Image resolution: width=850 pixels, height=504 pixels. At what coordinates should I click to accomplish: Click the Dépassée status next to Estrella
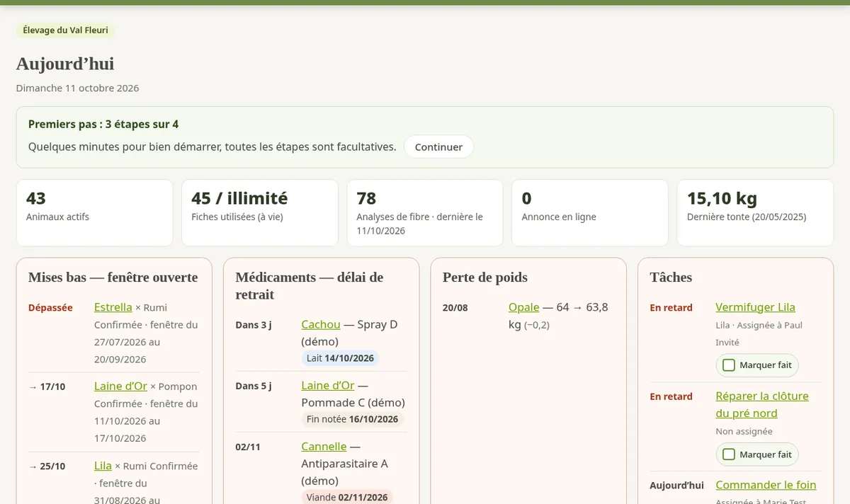point(50,308)
